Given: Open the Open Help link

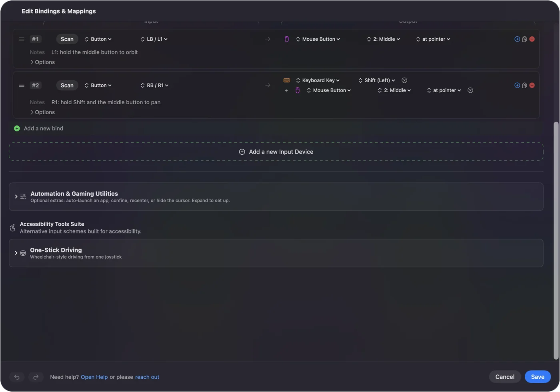Looking at the screenshot, I should point(94,377).
